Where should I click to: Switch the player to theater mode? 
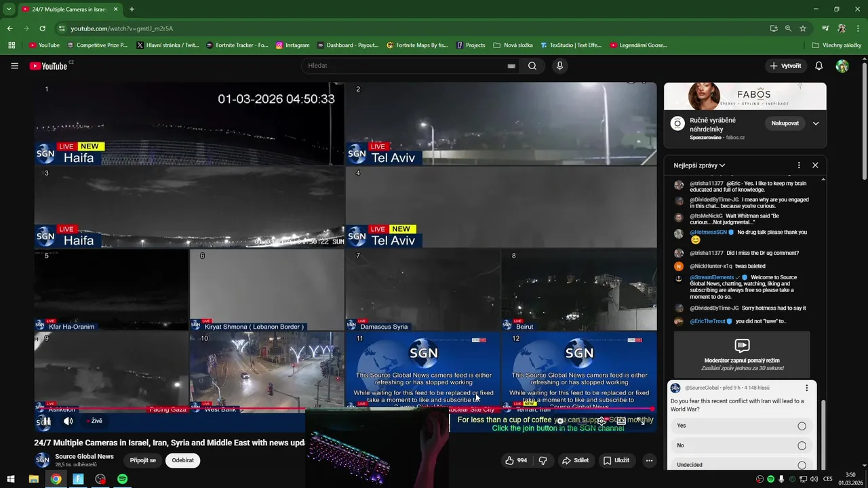[x=620, y=421]
